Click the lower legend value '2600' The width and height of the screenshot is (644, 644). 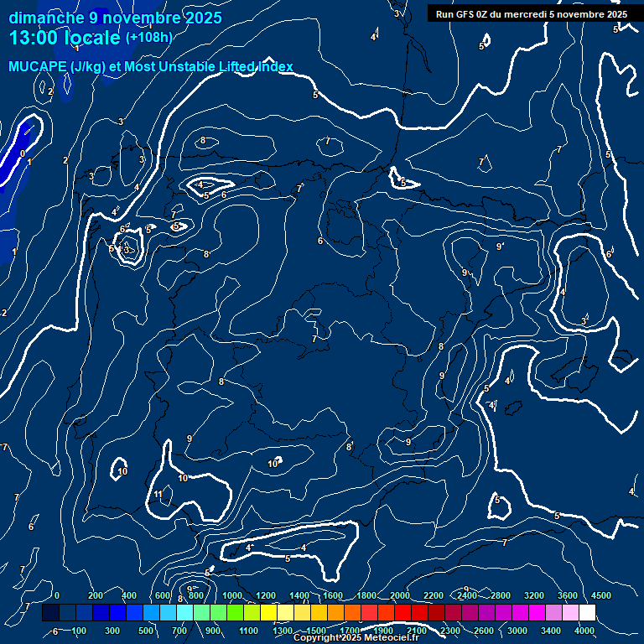[x=484, y=631]
